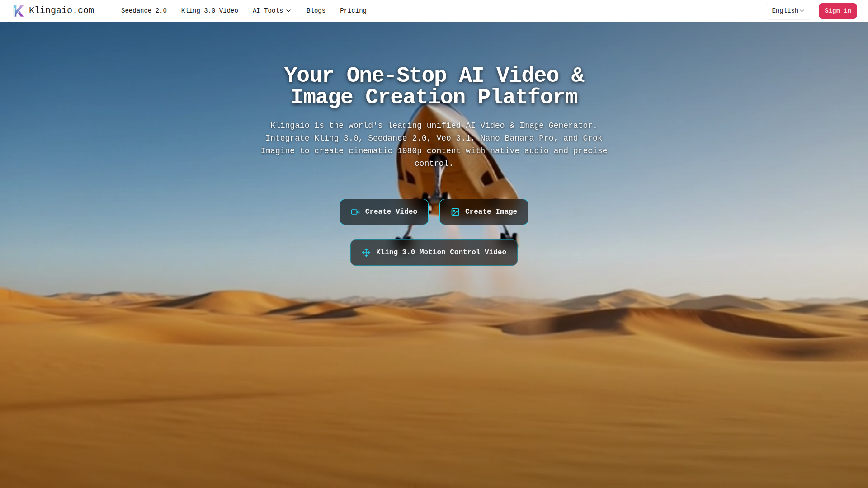Viewport: 868px width, 488px height.
Task: Click the Klingaio K logo icon
Action: [x=18, y=11]
